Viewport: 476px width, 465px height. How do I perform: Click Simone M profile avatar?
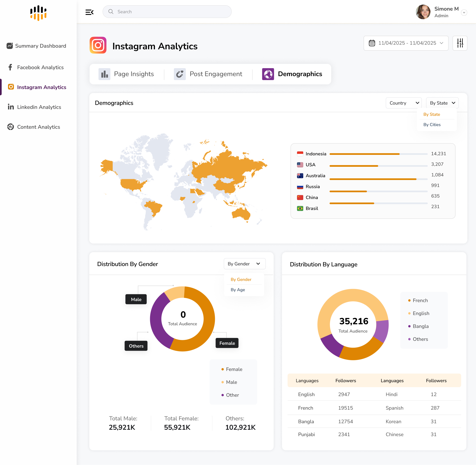423,12
